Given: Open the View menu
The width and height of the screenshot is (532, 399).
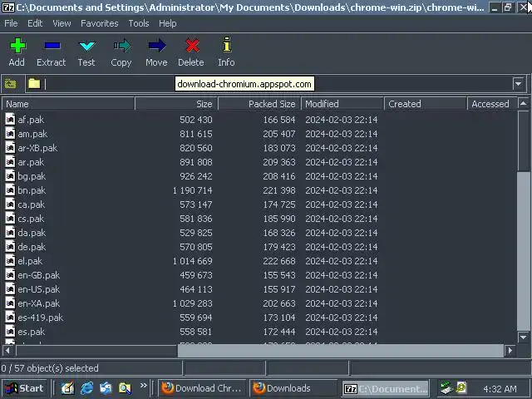Looking at the screenshot, I should (x=62, y=23).
